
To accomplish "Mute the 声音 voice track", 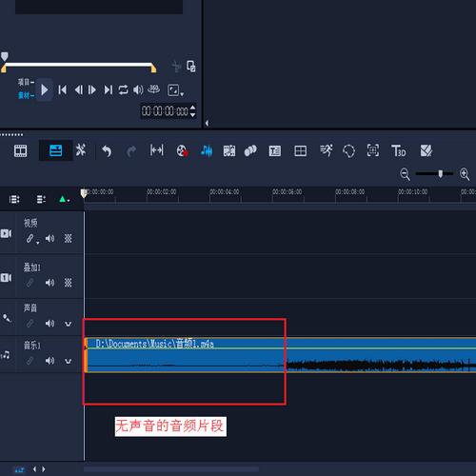I will 50,324.
